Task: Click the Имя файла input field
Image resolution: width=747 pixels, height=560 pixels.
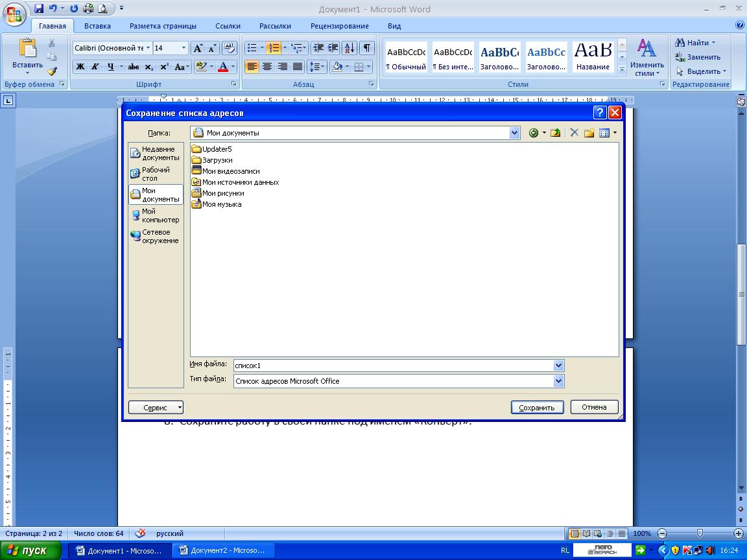Action: (394, 366)
